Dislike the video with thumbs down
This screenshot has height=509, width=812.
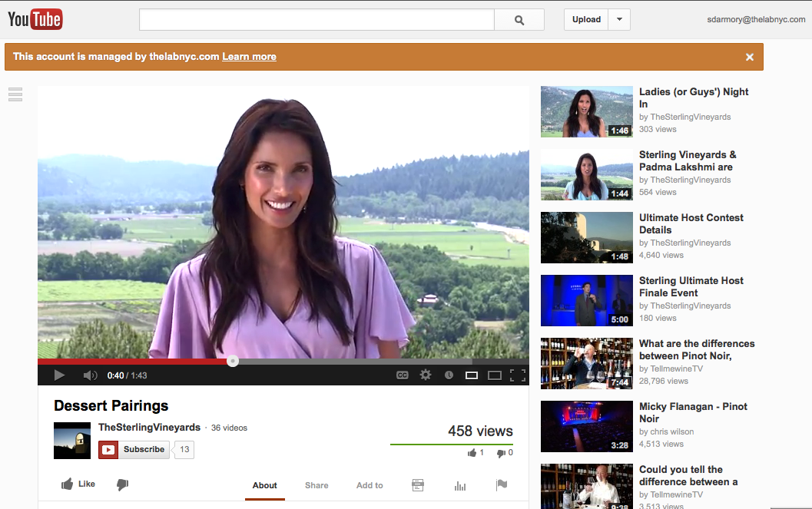click(x=122, y=484)
